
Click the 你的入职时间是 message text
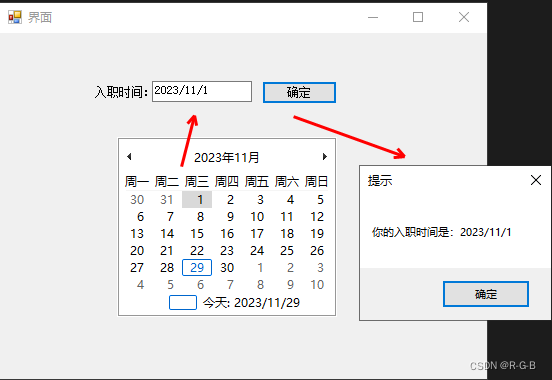(x=441, y=232)
